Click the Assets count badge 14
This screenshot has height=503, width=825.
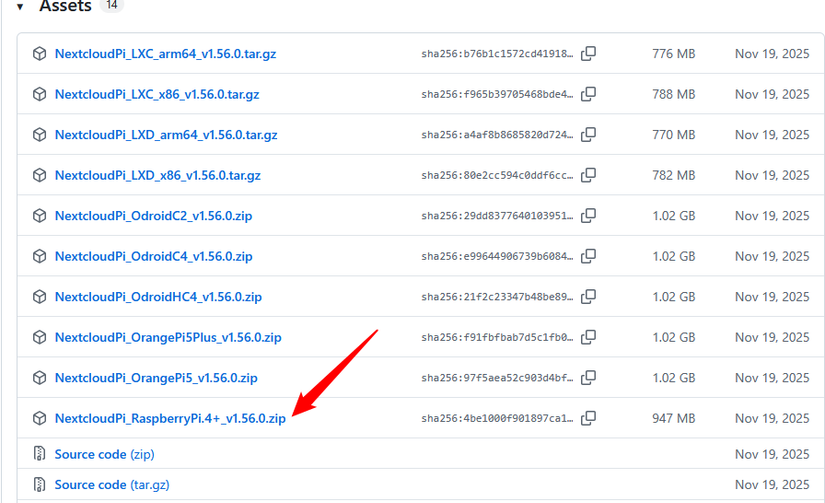click(x=112, y=5)
